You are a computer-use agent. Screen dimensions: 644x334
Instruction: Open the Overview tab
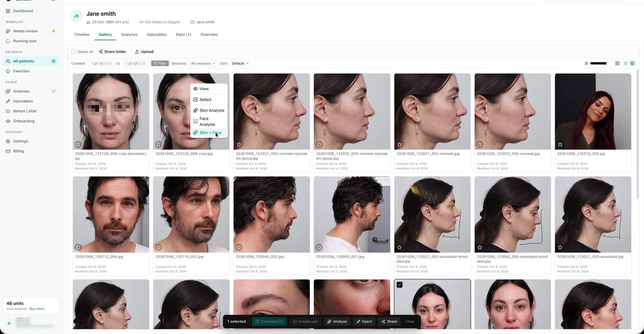209,35
